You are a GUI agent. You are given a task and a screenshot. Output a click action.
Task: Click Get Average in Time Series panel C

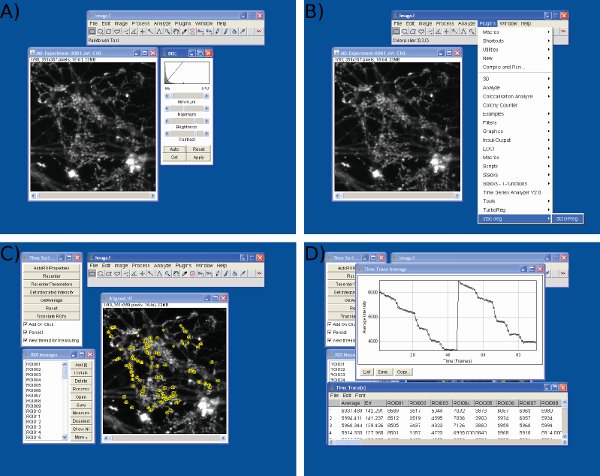(52, 300)
